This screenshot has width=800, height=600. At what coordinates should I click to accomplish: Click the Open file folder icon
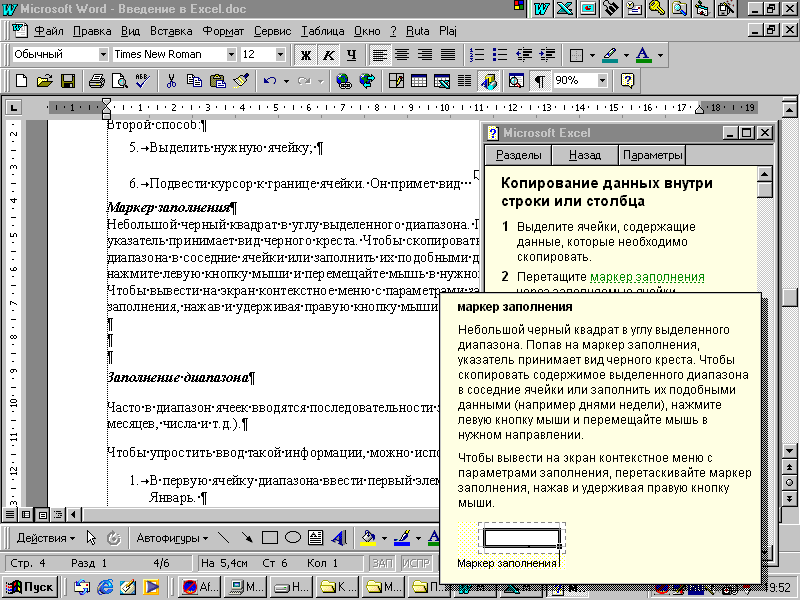[x=45, y=81]
